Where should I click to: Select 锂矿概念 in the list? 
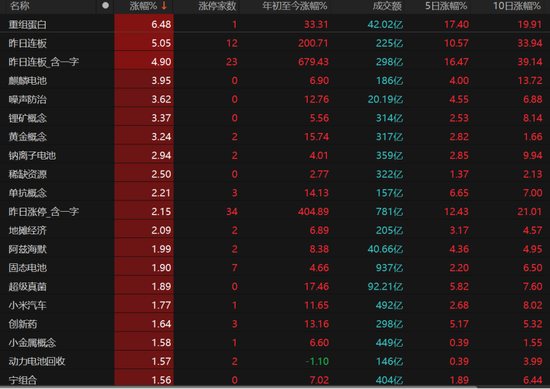pos(28,118)
